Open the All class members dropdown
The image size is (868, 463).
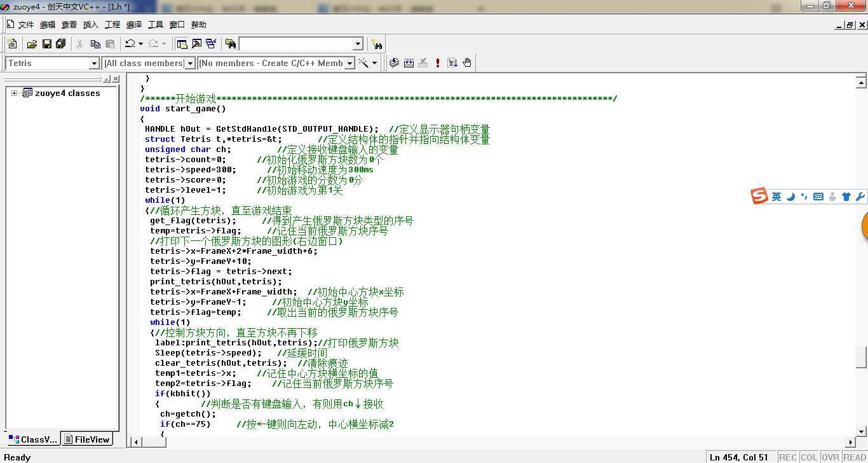click(x=189, y=63)
